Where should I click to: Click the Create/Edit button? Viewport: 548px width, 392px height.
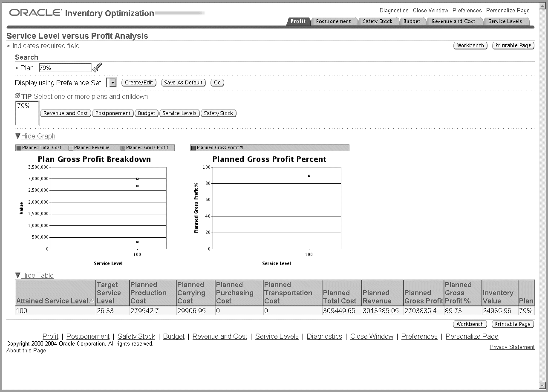point(139,83)
